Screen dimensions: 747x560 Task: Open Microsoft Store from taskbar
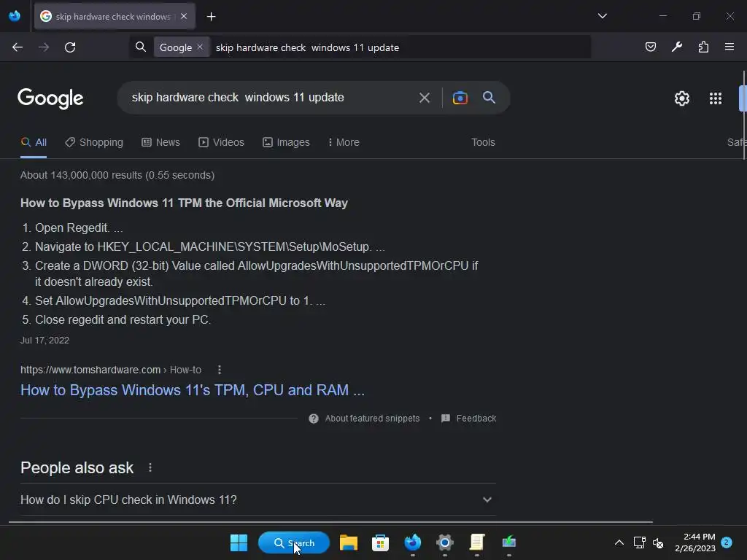pos(380,542)
